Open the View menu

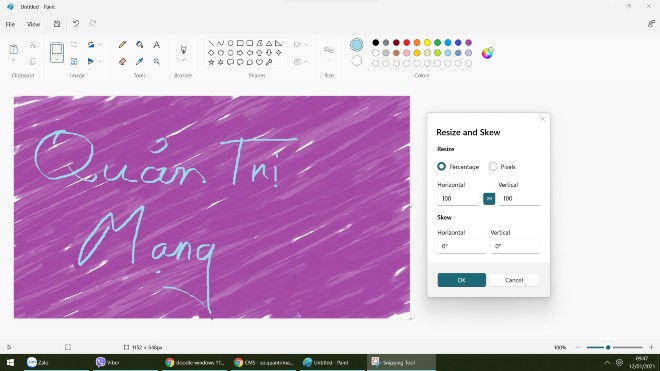point(33,24)
